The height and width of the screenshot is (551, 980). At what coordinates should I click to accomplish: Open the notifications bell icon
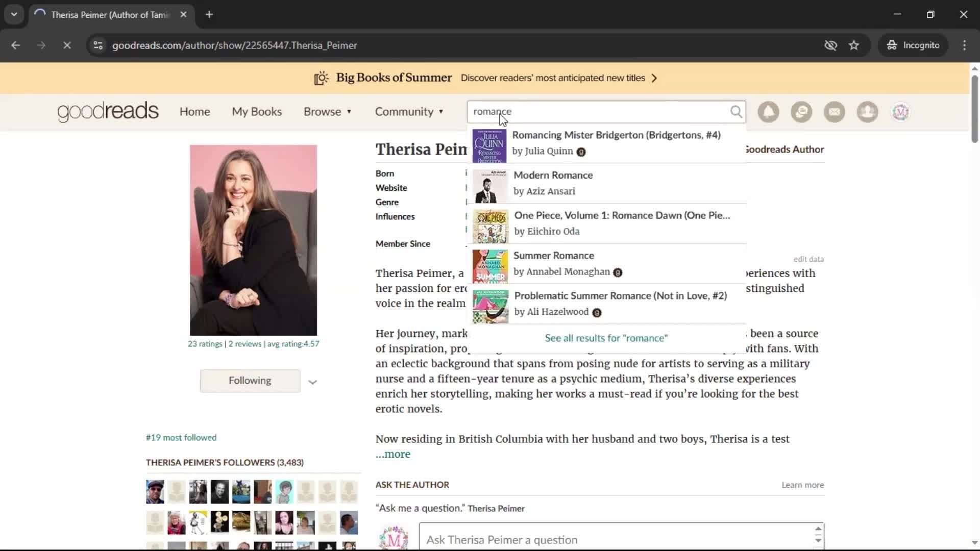768,112
